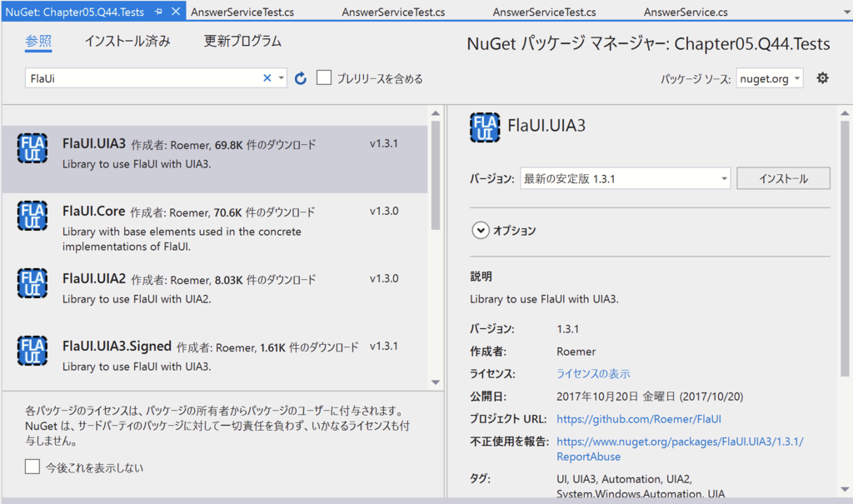This screenshot has width=853, height=504.
Task: Click the FlaUI.UIA3.Signed package icon
Action: (x=32, y=351)
